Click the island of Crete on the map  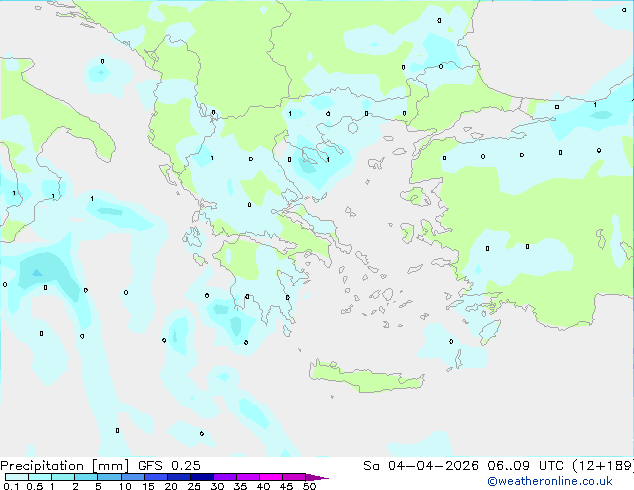click(x=366, y=378)
